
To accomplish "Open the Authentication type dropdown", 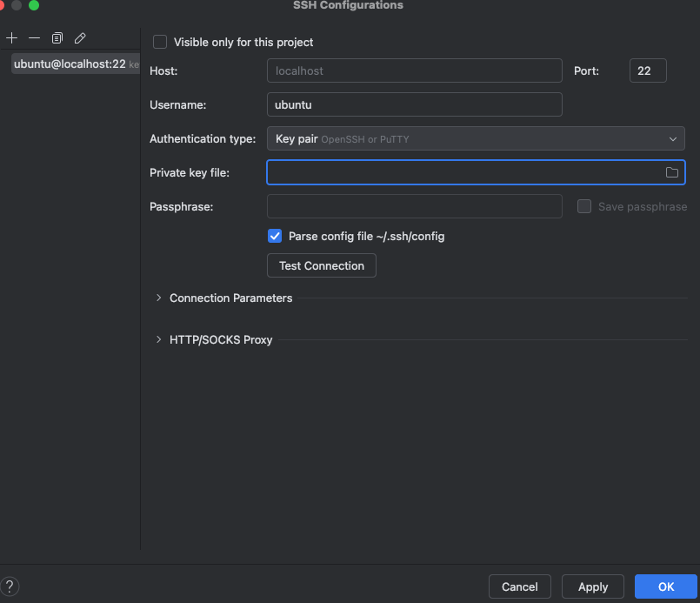I will click(x=475, y=138).
